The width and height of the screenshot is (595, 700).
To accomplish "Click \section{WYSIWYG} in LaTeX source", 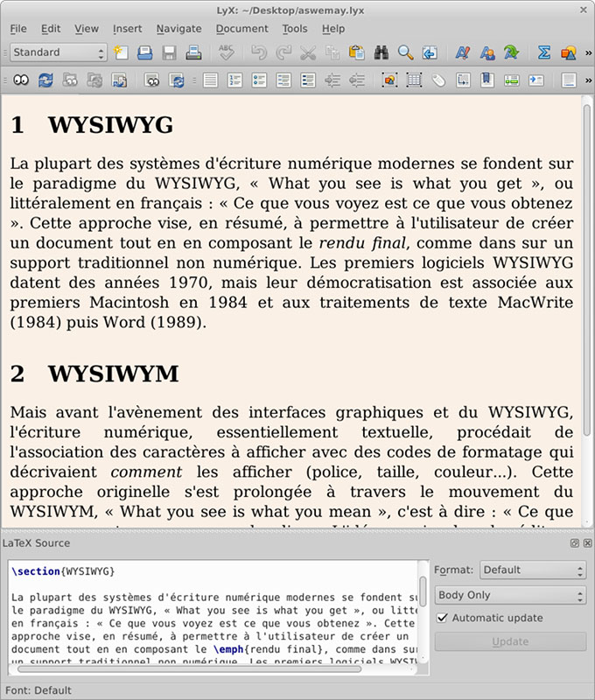I will click(x=63, y=571).
